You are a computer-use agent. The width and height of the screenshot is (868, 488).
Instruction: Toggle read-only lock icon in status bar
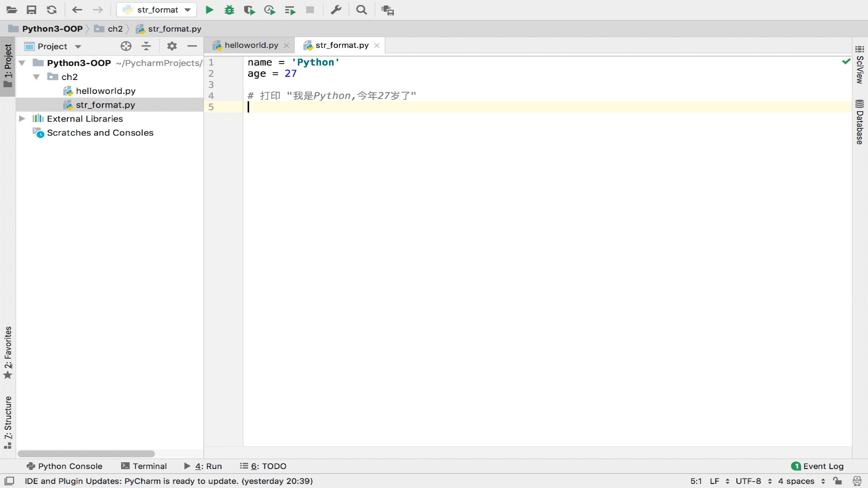coord(837,481)
